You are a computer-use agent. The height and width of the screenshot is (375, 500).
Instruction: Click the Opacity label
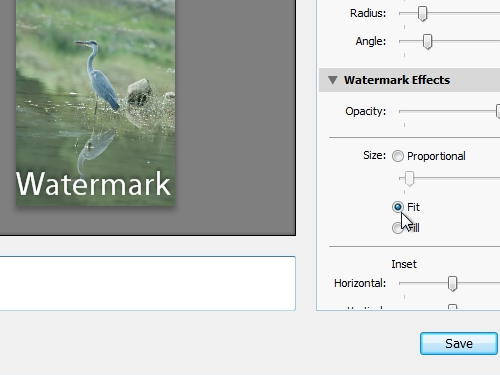click(x=366, y=111)
